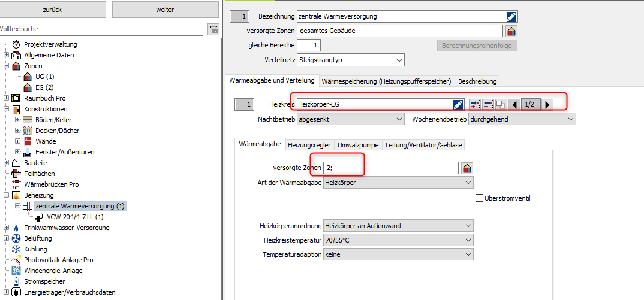
Task: Click the Konstruktionen icon in tree
Action: 16,109
